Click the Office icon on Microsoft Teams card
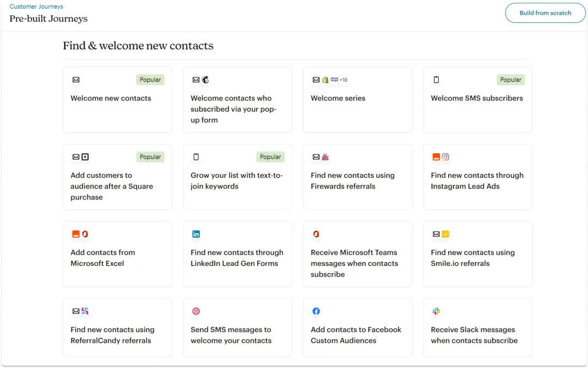588x368 pixels. click(316, 234)
